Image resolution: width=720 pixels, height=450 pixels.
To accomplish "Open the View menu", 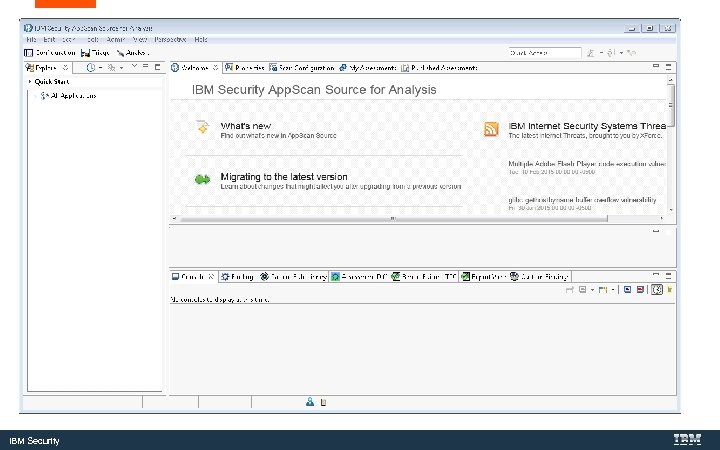I will 140,39.
